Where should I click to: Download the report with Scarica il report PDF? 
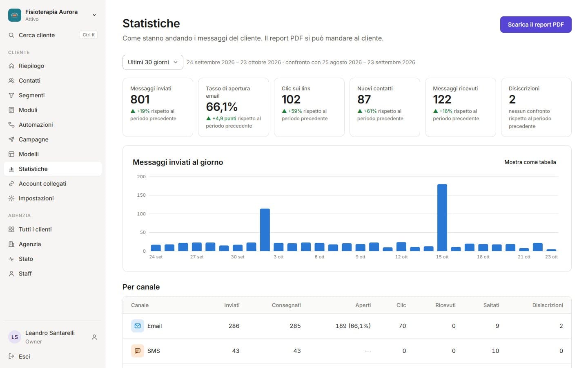click(x=536, y=25)
